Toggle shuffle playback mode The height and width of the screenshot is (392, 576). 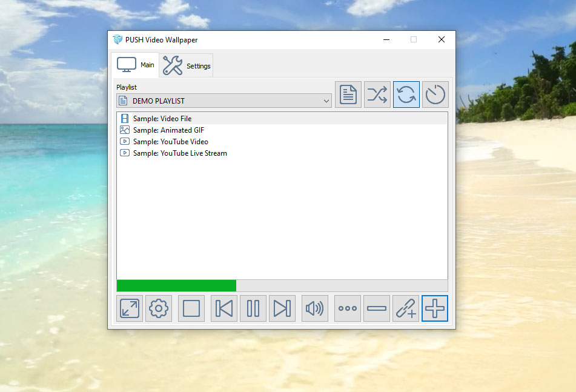(377, 95)
